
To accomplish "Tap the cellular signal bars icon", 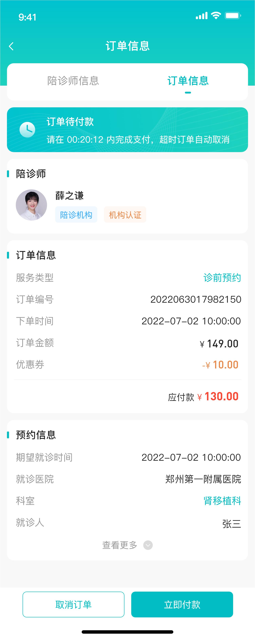I will point(202,16).
